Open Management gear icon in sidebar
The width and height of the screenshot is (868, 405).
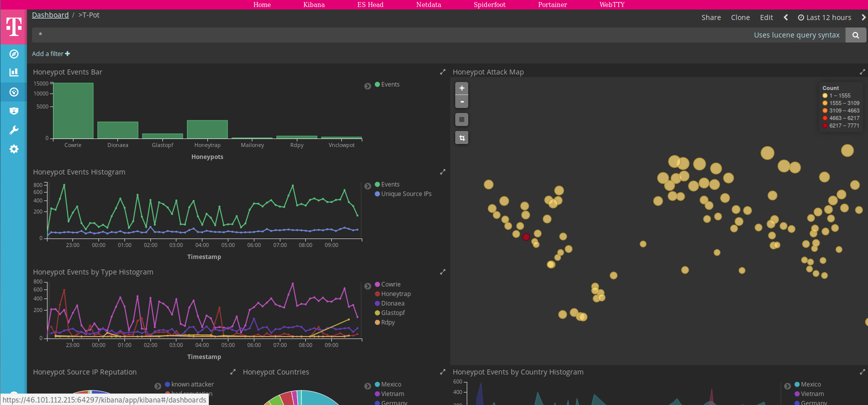coord(14,149)
